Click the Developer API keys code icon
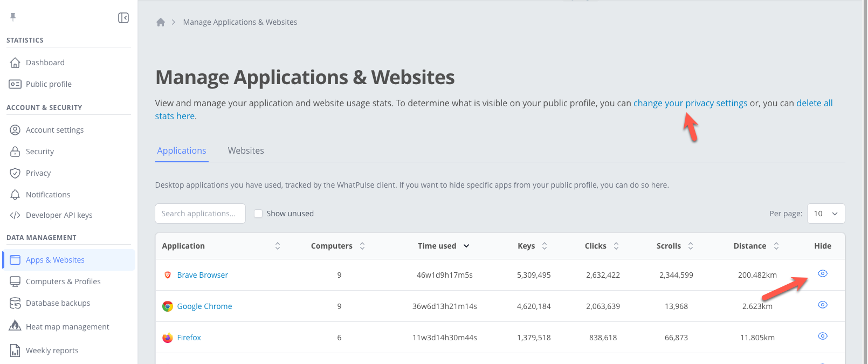 pyautogui.click(x=15, y=215)
